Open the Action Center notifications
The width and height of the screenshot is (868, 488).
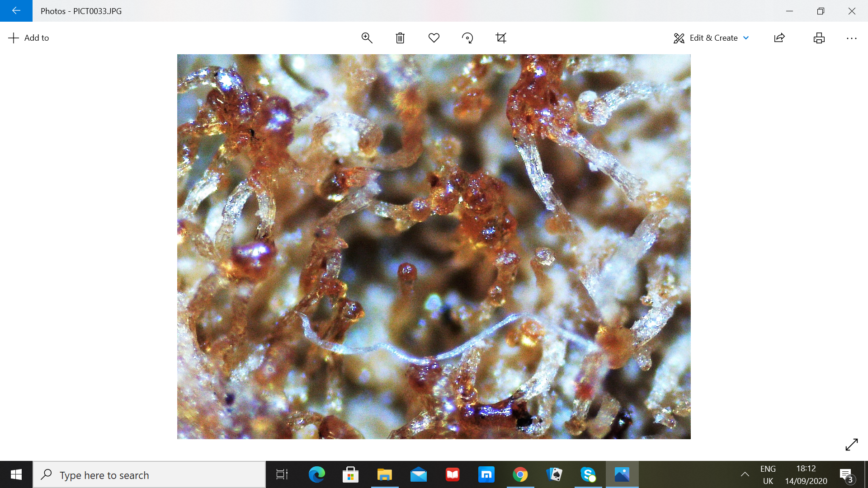coord(846,475)
